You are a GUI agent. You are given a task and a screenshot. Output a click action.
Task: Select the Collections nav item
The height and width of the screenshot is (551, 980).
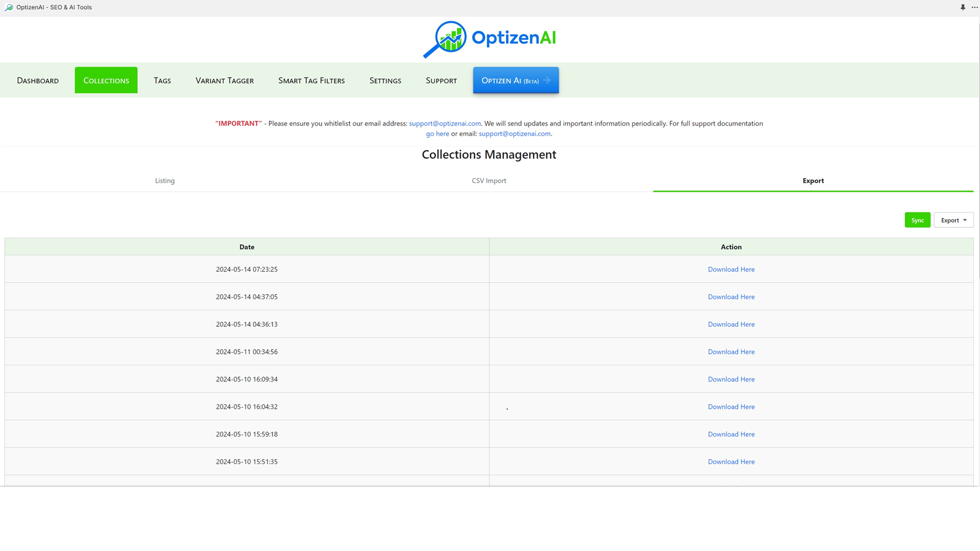coord(106,80)
